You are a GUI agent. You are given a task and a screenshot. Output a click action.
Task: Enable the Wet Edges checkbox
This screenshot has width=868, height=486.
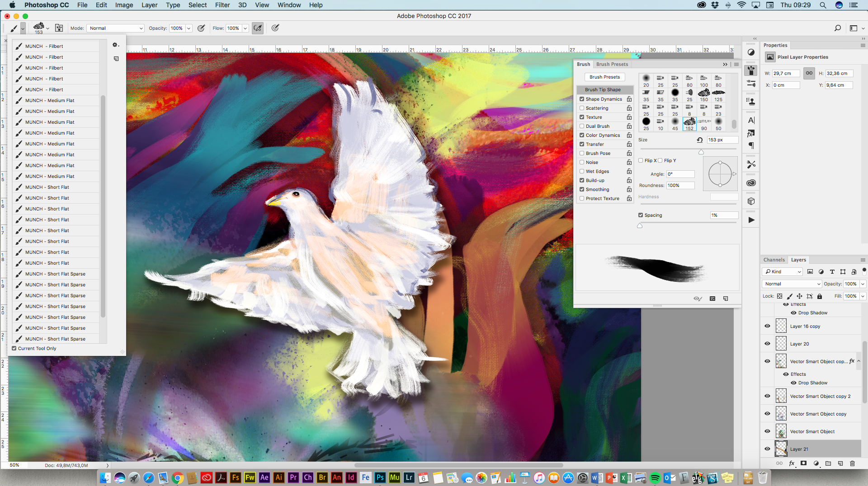coord(582,171)
